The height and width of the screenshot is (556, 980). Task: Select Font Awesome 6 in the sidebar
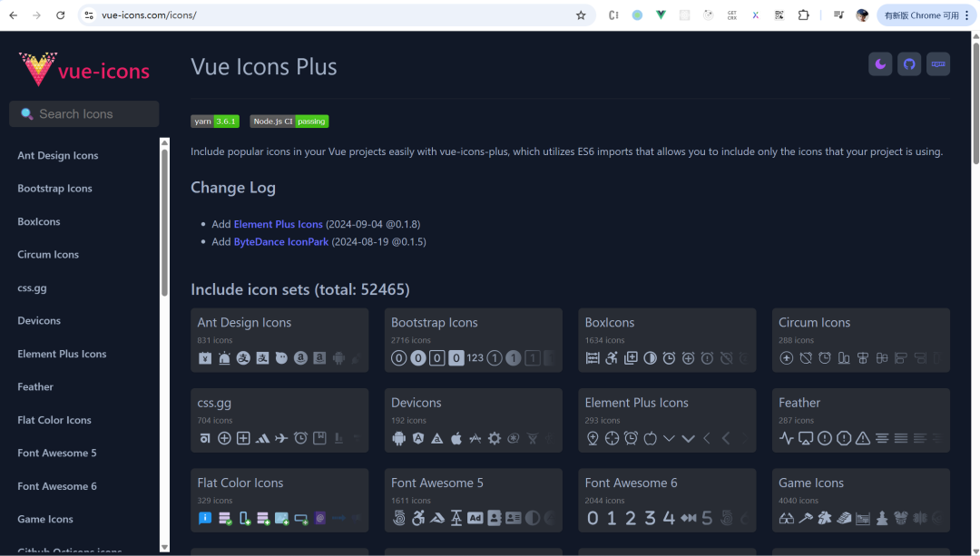pyautogui.click(x=57, y=486)
